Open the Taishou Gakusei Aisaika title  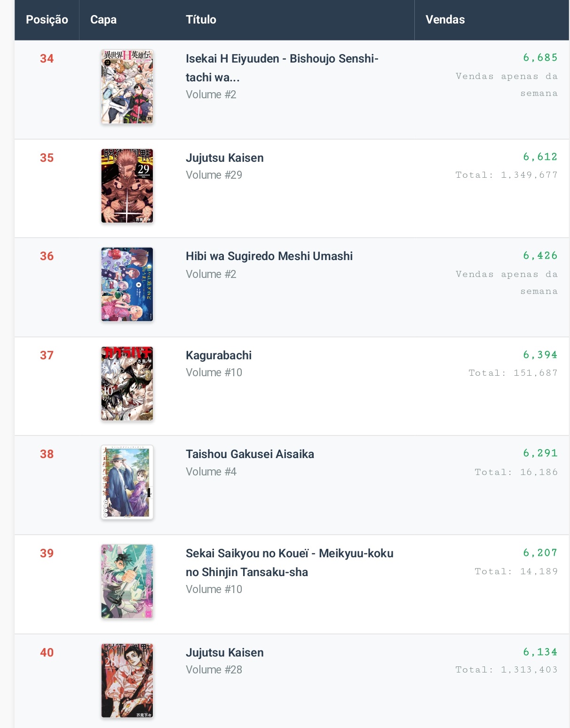(x=250, y=454)
